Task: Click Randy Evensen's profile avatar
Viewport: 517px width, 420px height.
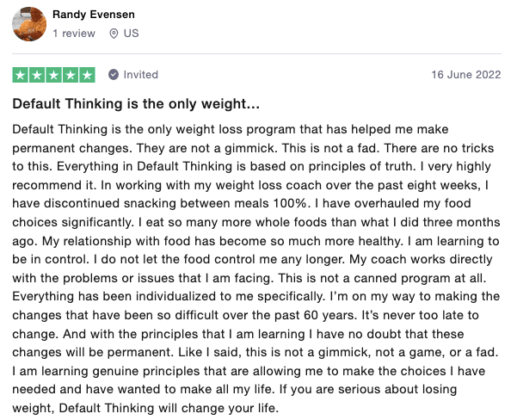Action: (x=29, y=25)
